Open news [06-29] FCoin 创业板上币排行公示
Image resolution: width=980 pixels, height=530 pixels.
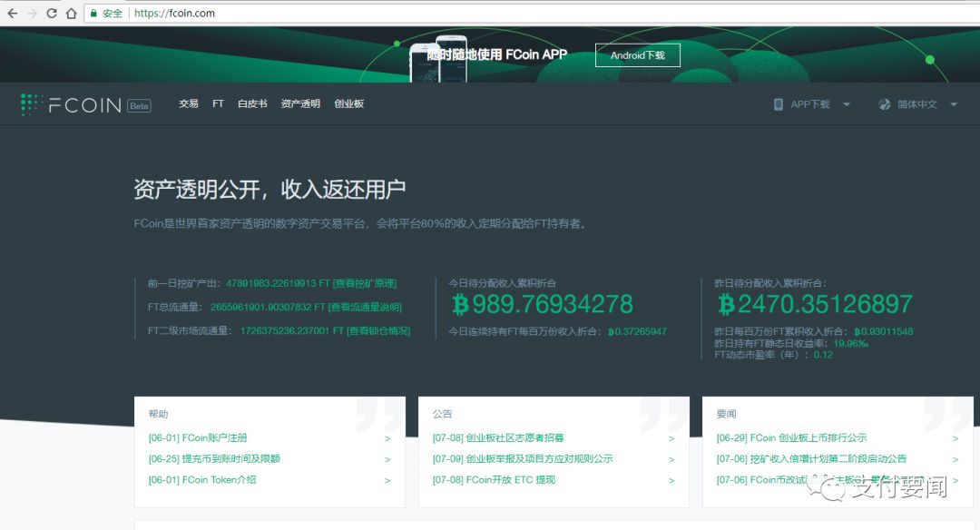click(792, 437)
